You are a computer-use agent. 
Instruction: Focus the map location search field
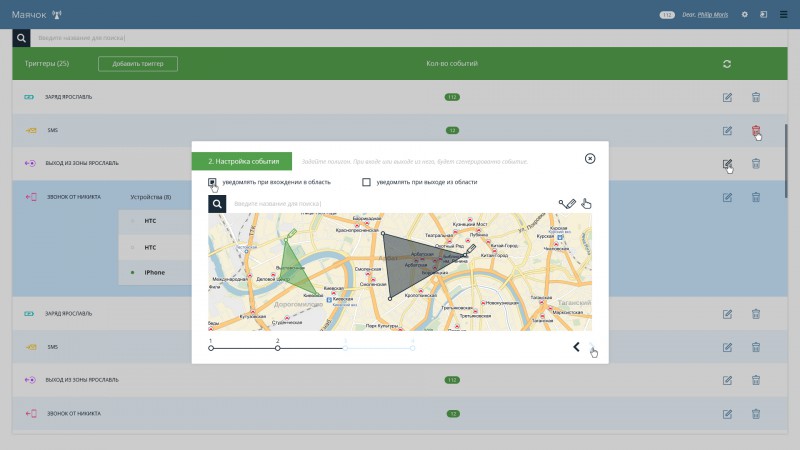390,204
